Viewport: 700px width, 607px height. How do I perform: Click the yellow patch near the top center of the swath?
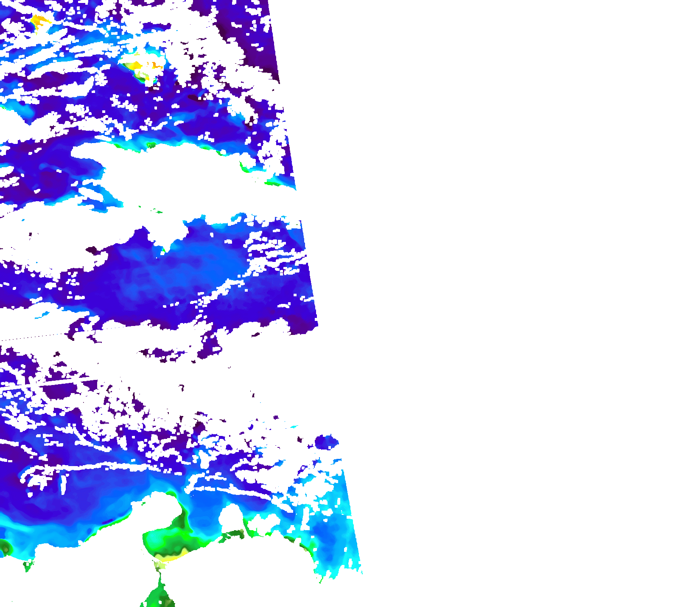click(x=135, y=66)
